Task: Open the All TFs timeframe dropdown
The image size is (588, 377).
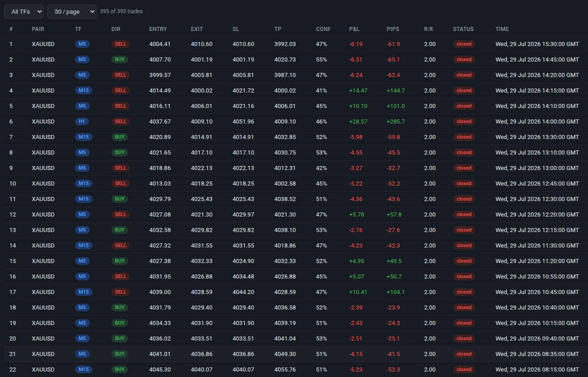Action: pyautogui.click(x=24, y=11)
